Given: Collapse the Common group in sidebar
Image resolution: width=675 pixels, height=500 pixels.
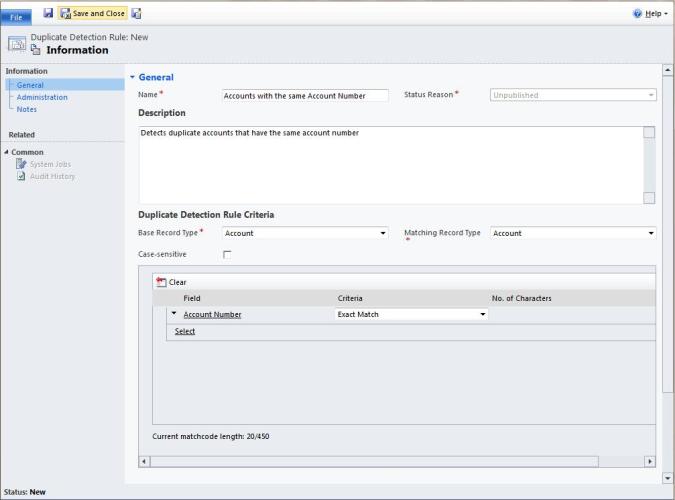Looking at the screenshot, I should point(7,152).
